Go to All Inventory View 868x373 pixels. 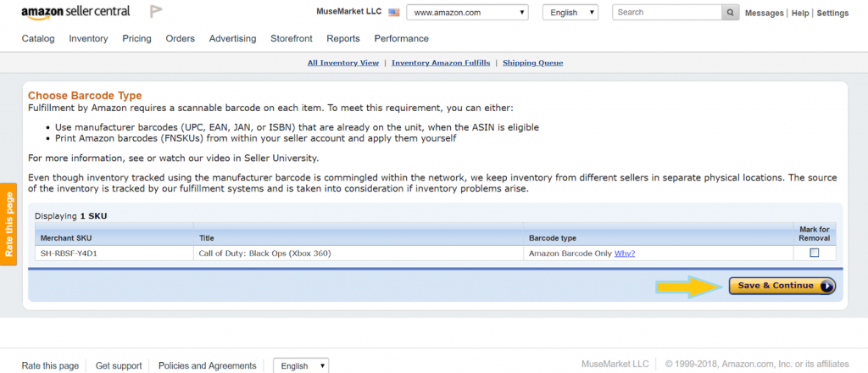point(343,63)
